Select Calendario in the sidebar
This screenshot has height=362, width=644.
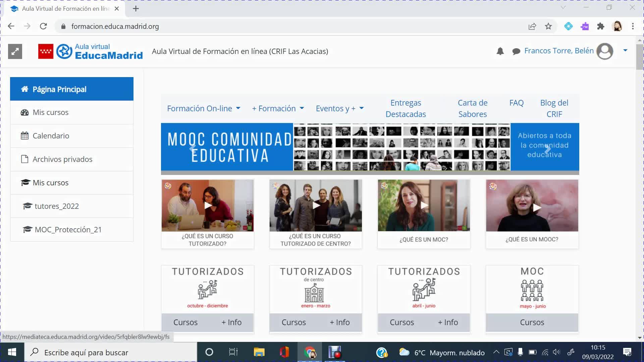point(51,136)
